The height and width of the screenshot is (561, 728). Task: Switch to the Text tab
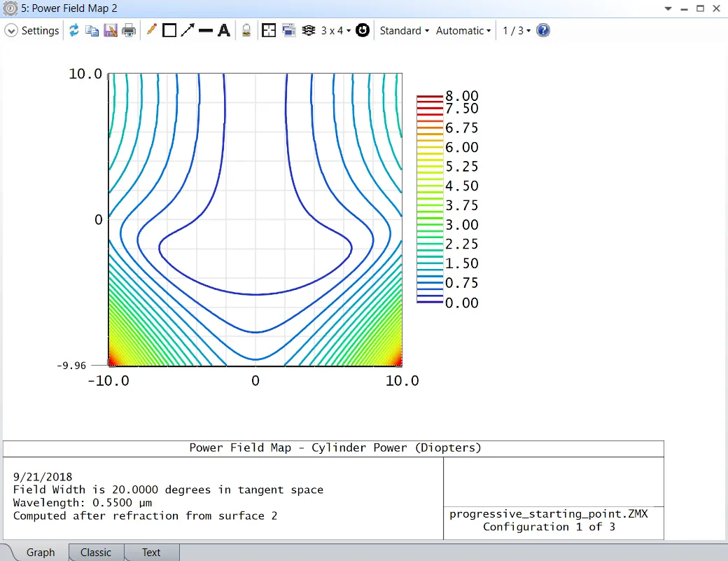(151, 553)
